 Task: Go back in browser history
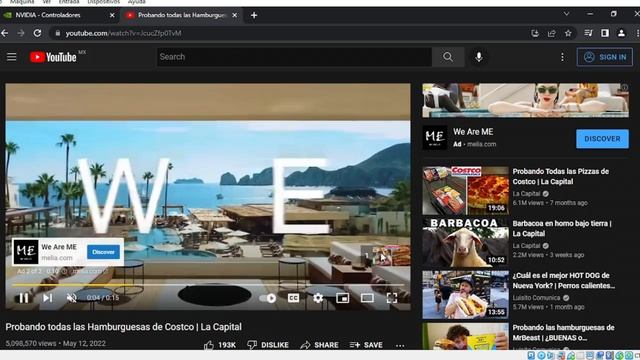(4, 33)
